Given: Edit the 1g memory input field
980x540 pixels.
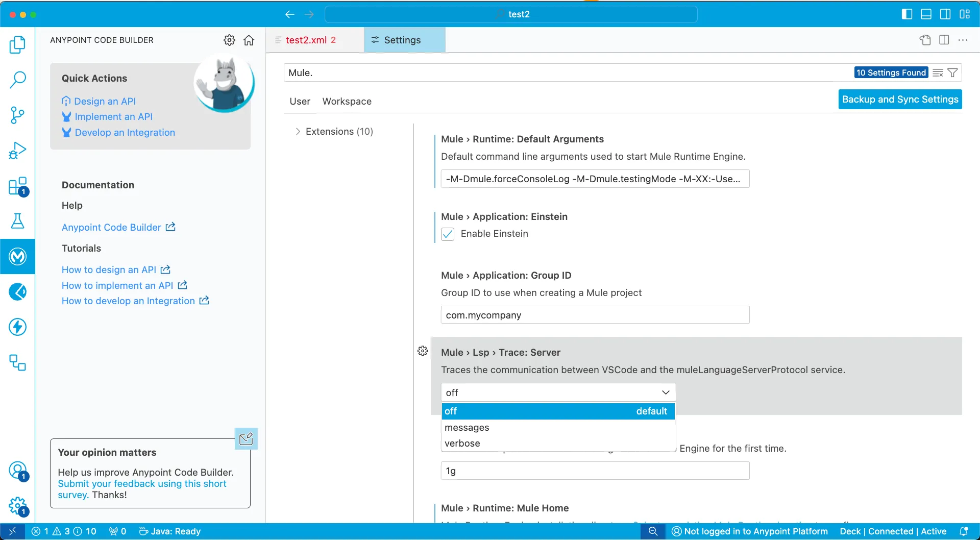Looking at the screenshot, I should pyautogui.click(x=595, y=471).
